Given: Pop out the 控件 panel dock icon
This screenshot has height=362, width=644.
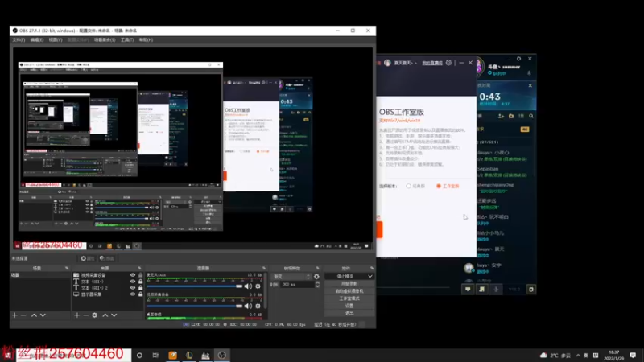Looking at the screenshot, I should (x=372, y=268).
